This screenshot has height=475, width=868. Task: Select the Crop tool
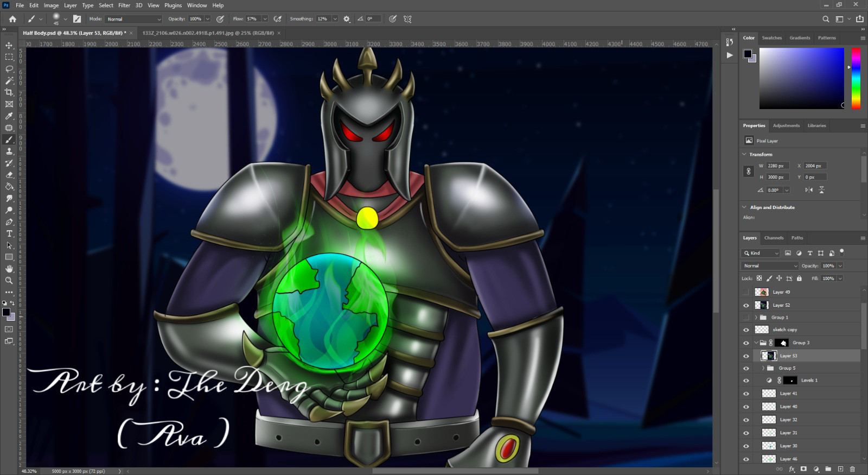[x=9, y=92]
